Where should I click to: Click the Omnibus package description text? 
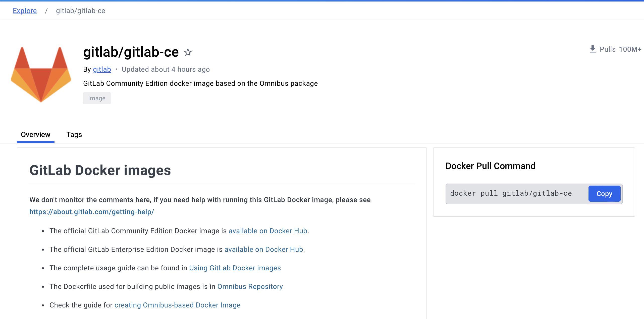tap(200, 83)
